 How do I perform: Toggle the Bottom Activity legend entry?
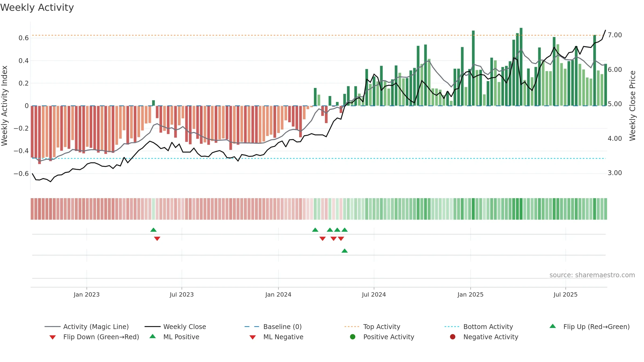pos(479,327)
